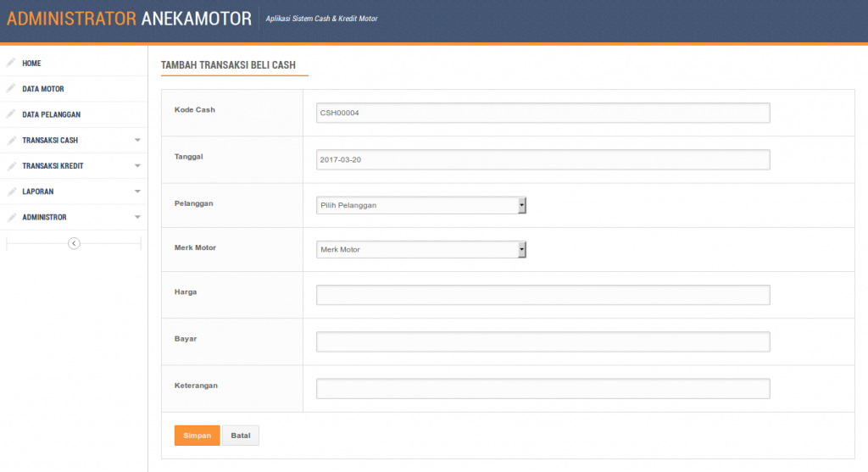This screenshot has height=472, width=868.
Task: Click the 'Keterangan' label
Action: point(196,385)
